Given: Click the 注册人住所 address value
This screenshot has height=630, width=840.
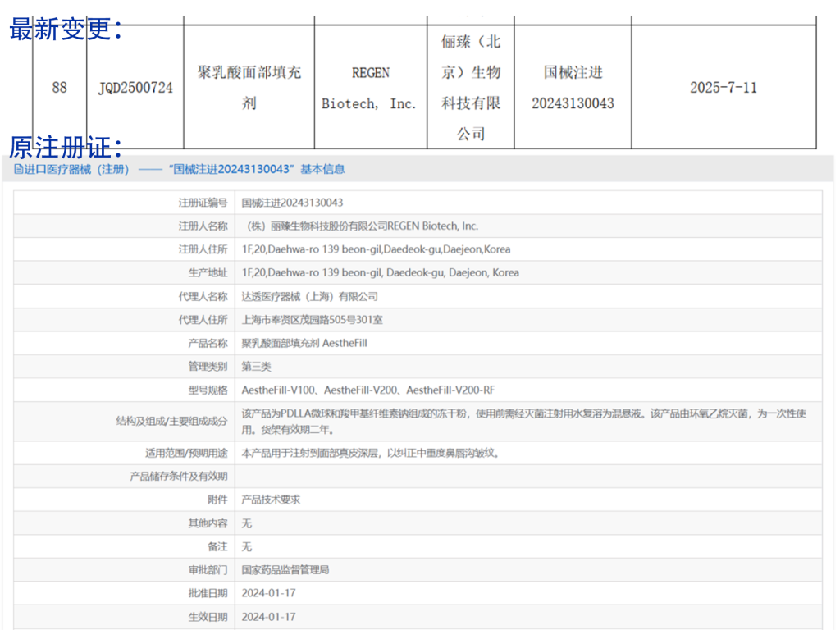Looking at the screenshot, I should click(376, 249).
